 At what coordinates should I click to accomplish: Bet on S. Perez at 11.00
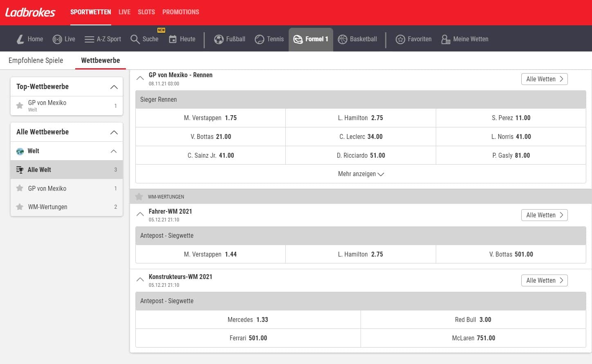tap(511, 118)
